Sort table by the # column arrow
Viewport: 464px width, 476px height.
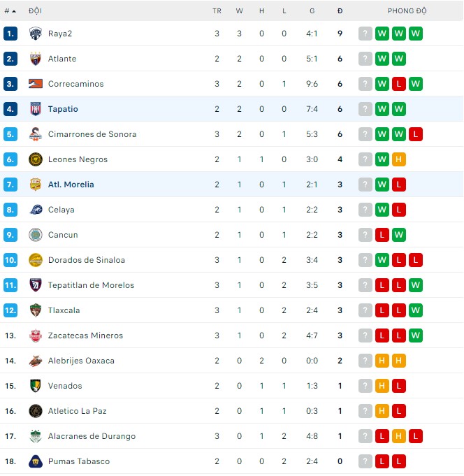(x=10, y=11)
